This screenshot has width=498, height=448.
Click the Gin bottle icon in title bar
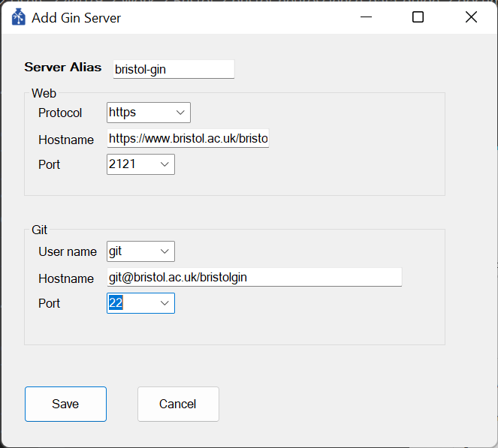[x=19, y=17]
